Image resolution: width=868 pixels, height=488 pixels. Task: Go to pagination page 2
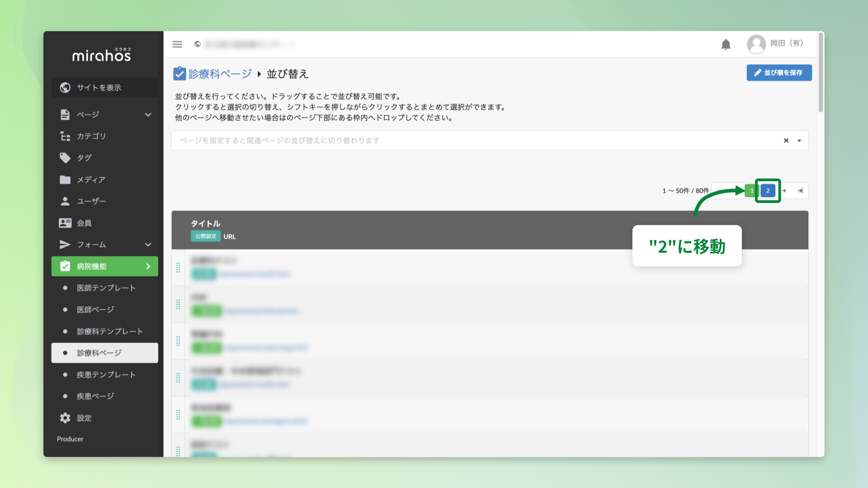[768, 191]
